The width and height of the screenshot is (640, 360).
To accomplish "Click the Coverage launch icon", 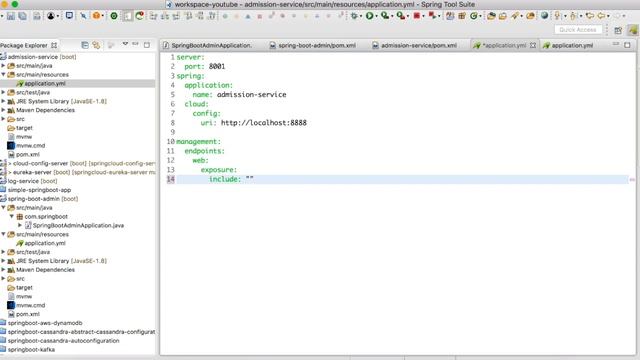I will [x=384, y=16].
